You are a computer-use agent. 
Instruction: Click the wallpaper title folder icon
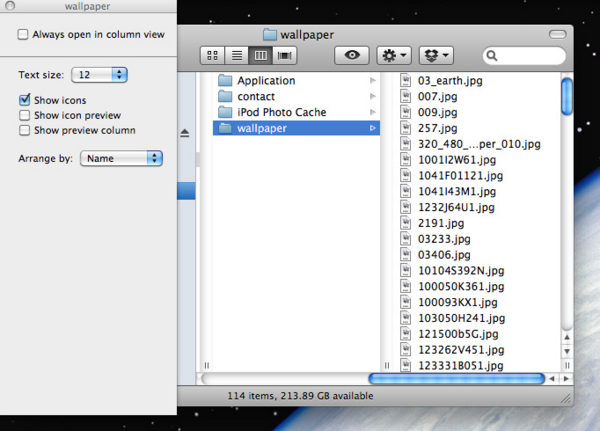270,34
